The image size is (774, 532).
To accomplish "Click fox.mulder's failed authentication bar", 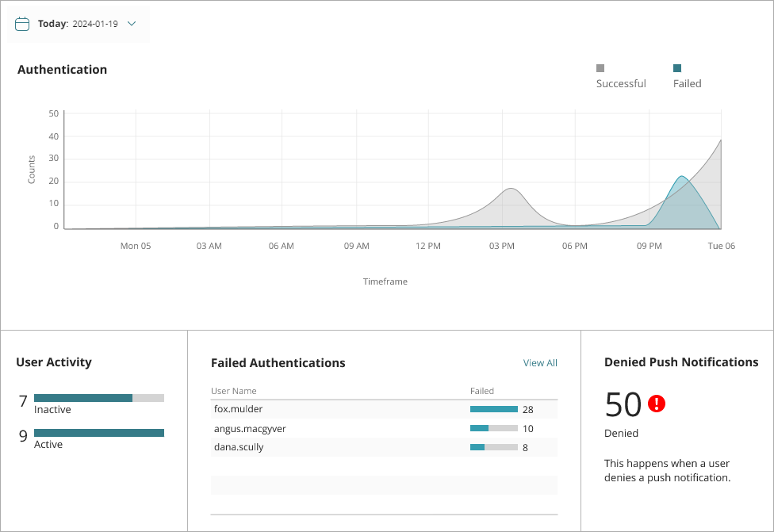I will pos(493,409).
